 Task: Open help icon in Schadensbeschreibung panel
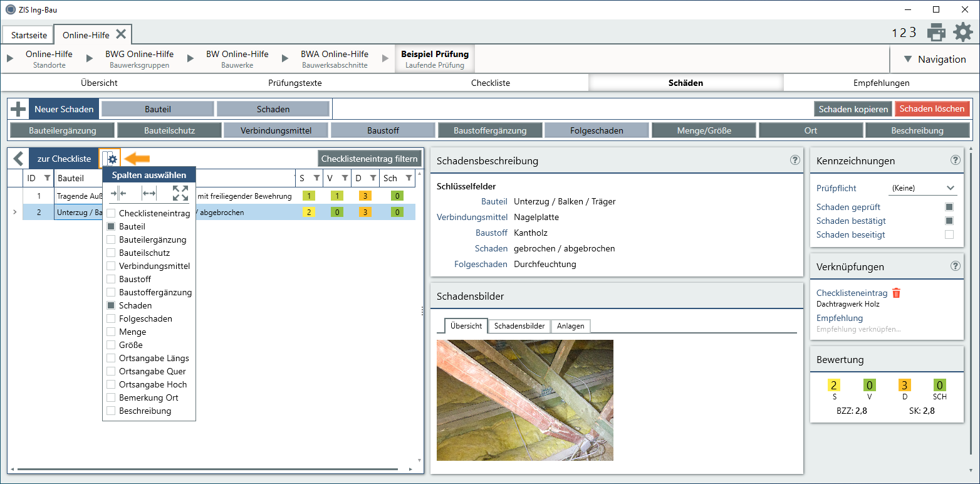point(795,160)
